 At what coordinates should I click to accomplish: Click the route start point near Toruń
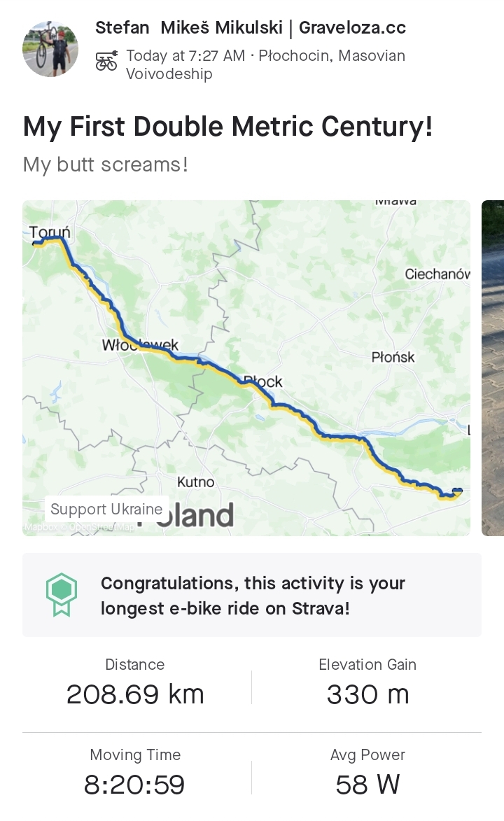tap(36, 243)
